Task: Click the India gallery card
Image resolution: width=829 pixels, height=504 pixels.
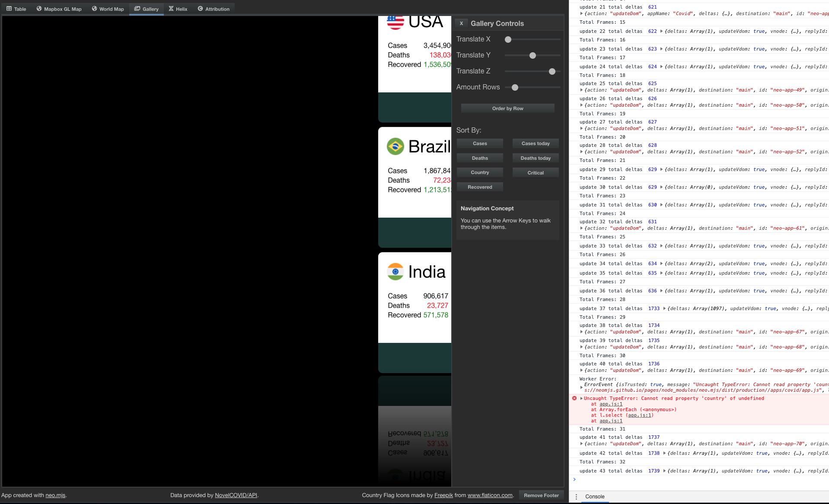Action: [x=414, y=312]
